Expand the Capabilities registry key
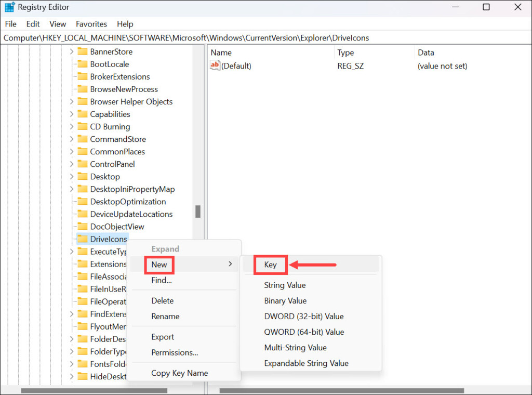532x395 pixels. coord(72,114)
